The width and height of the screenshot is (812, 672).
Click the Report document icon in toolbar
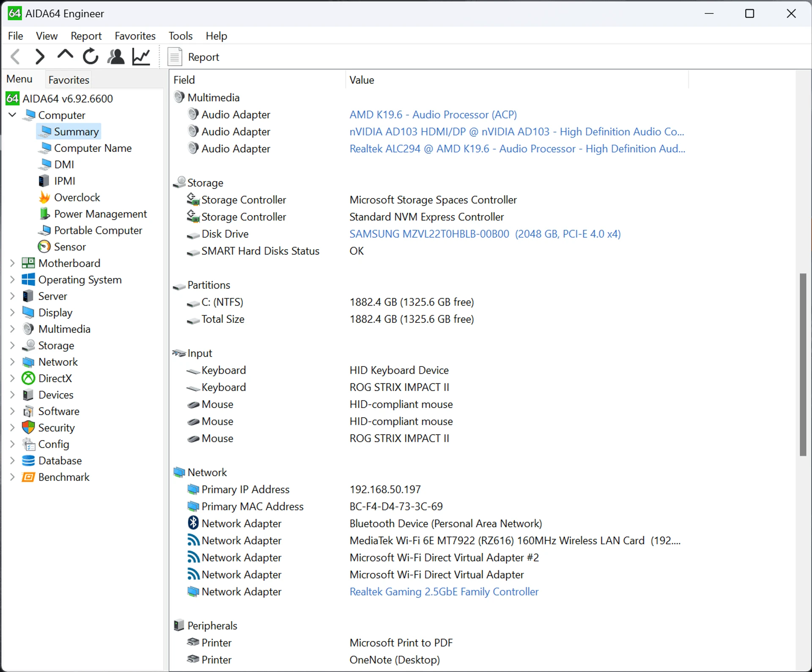tap(175, 57)
